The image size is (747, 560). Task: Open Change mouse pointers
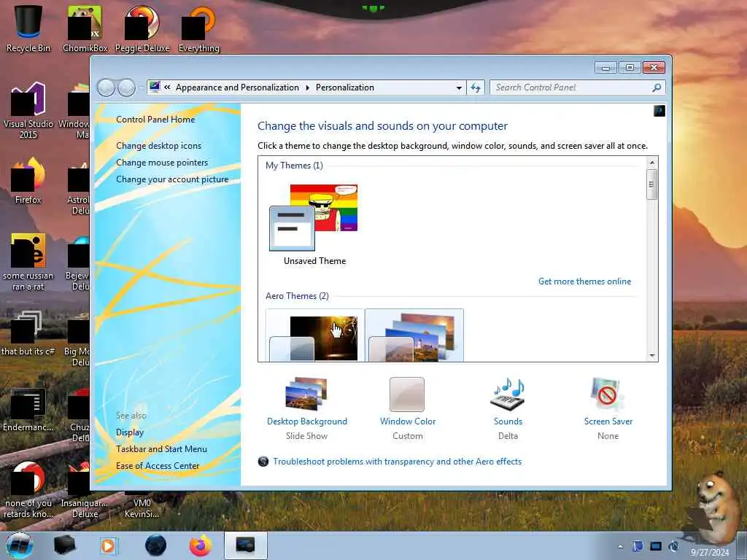pyautogui.click(x=162, y=163)
